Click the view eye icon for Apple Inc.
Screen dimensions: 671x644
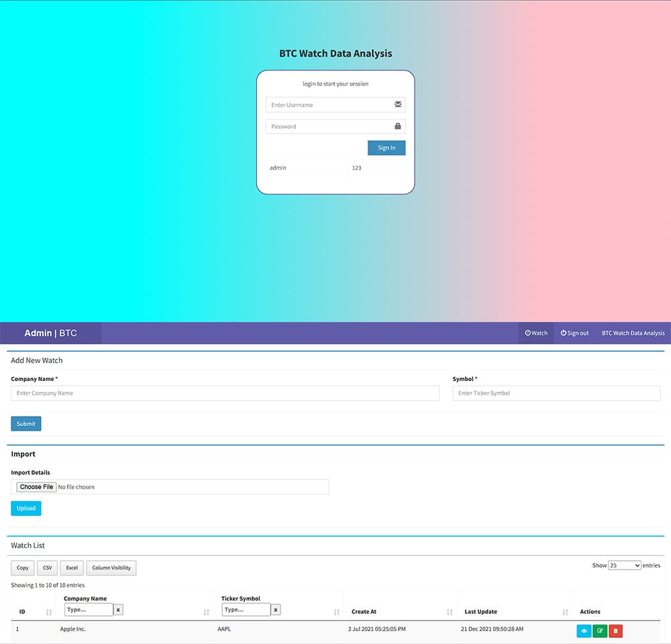[x=584, y=631]
